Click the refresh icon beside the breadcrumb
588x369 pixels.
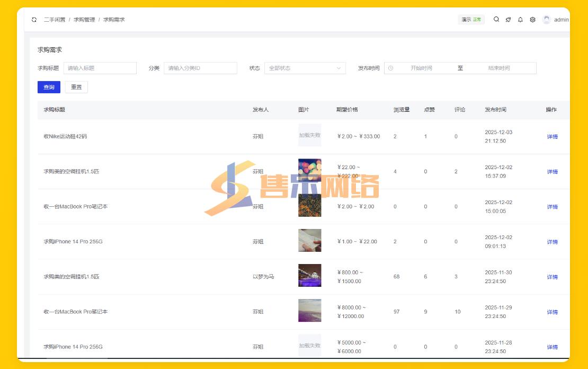pos(34,20)
